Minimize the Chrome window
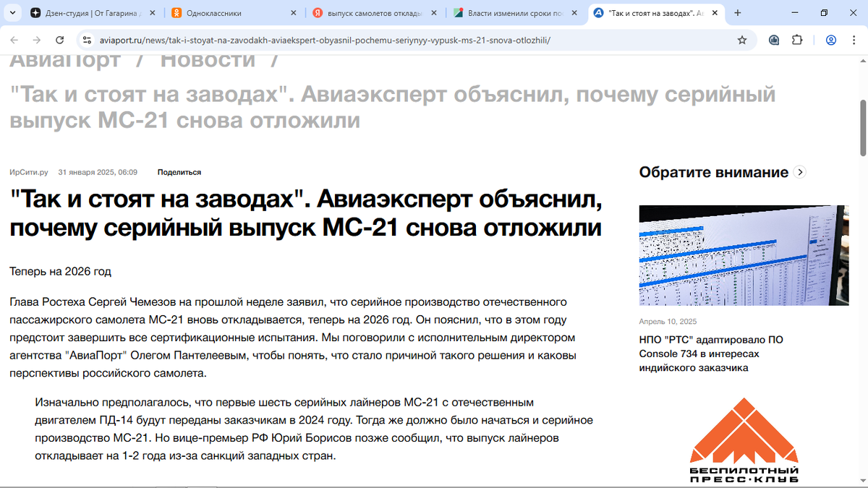The image size is (868, 488). (x=793, y=13)
